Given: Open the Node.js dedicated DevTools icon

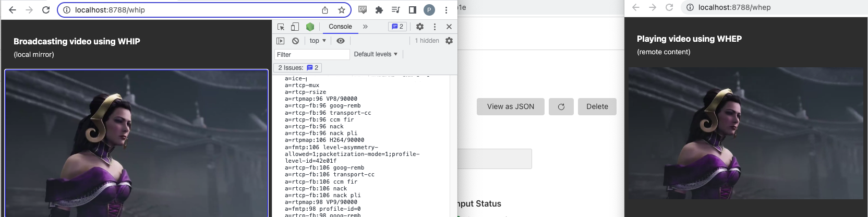Looking at the screenshot, I should tap(310, 27).
